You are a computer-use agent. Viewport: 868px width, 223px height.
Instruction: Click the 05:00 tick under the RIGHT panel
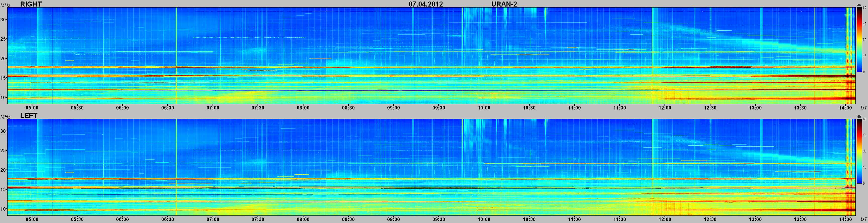click(32, 108)
